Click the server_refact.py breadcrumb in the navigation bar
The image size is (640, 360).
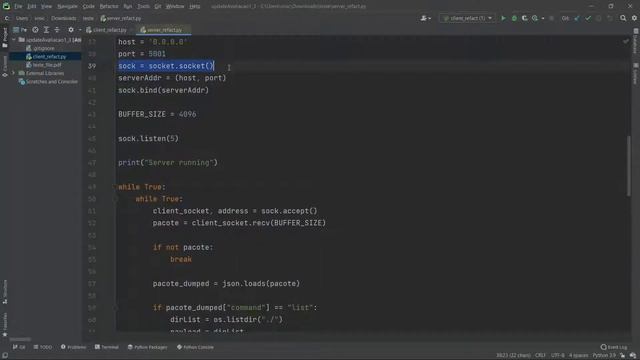121,18
